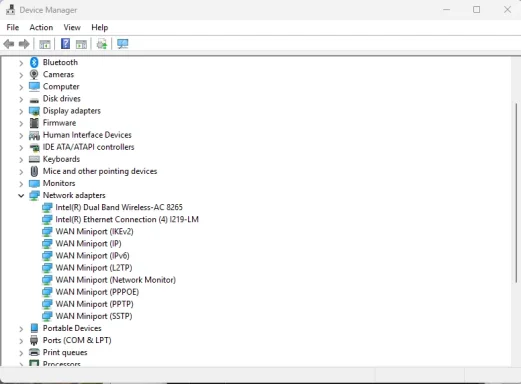Click the Human Interface Devices icon

(34, 135)
